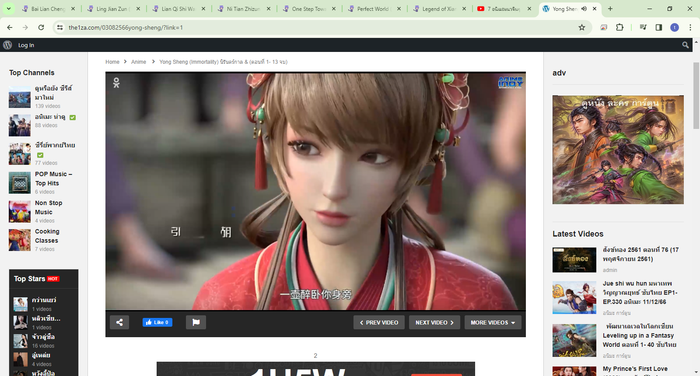Go to NEXT VIDEO

tap(434, 322)
